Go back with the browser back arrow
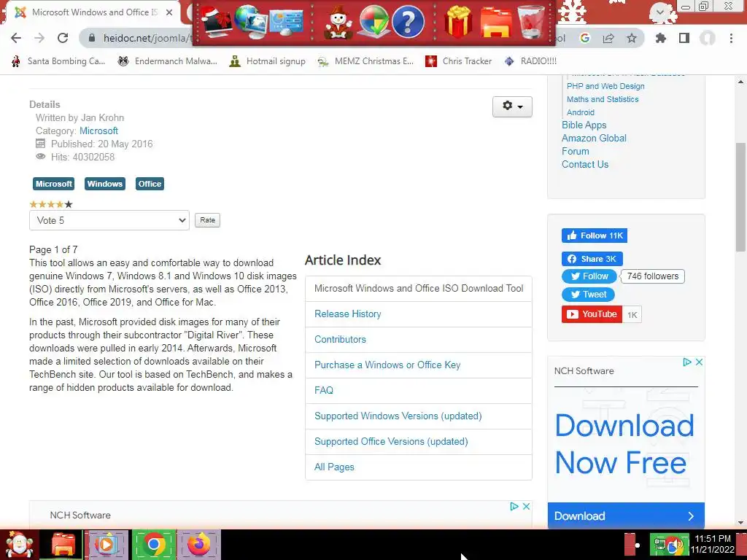 (x=16, y=38)
